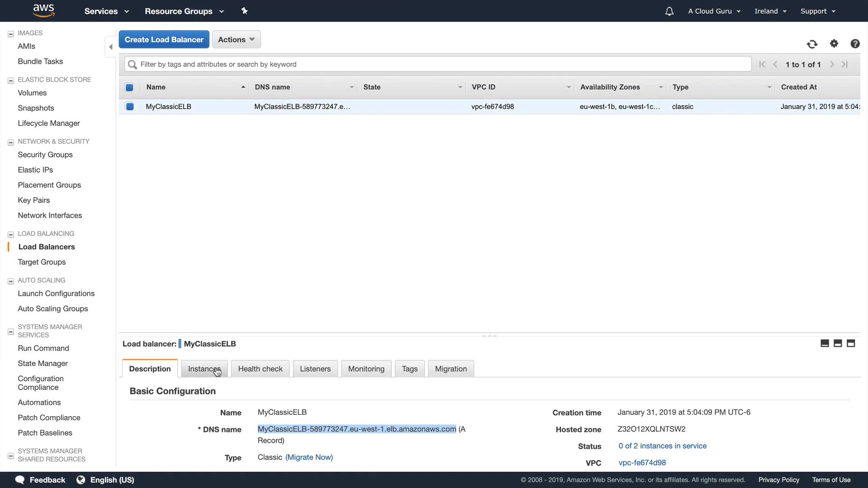
Task: Click the refresh icon above the table
Action: pos(812,44)
